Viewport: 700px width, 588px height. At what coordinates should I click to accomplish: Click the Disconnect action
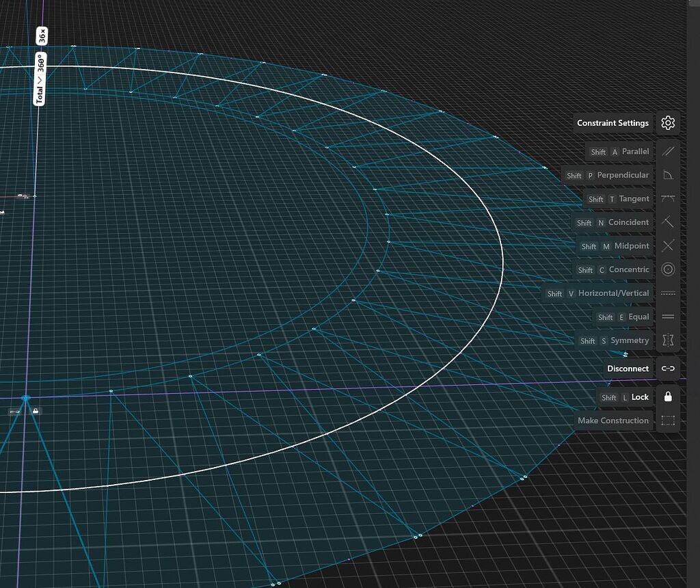pos(668,368)
